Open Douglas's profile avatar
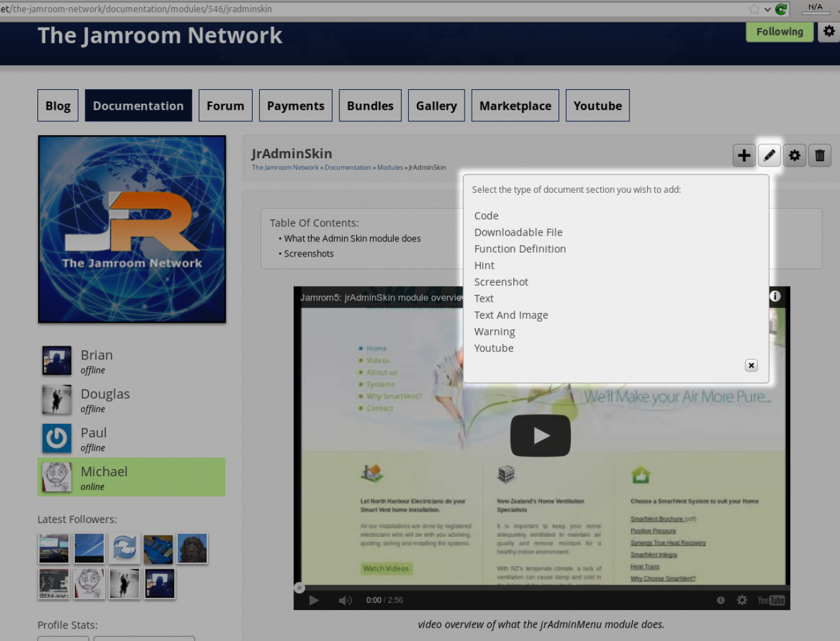 [57, 400]
